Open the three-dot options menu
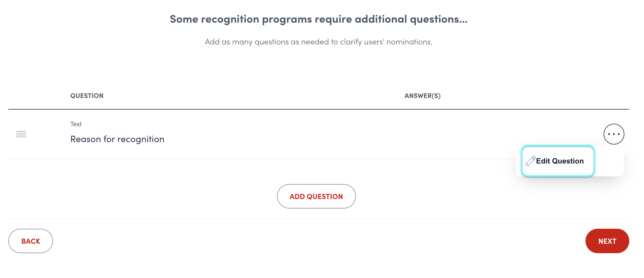The width and height of the screenshot is (644, 278). point(614,134)
